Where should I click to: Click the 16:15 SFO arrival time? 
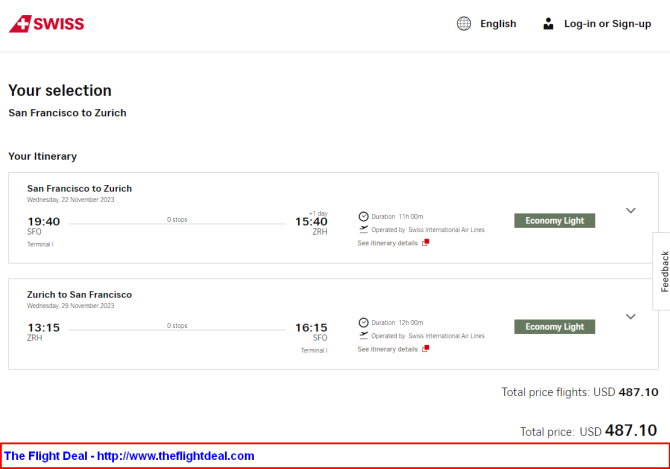pyautogui.click(x=311, y=328)
